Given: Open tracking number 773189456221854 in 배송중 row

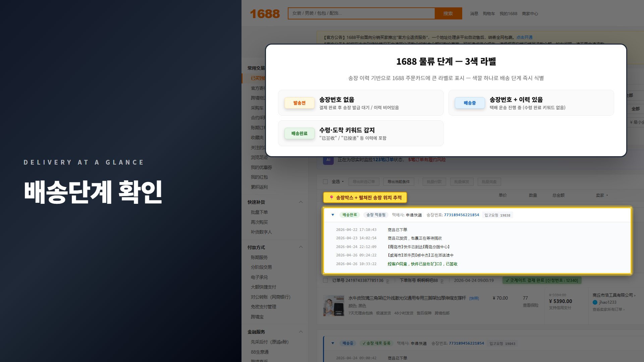Looking at the screenshot, I should click(x=466, y=343).
